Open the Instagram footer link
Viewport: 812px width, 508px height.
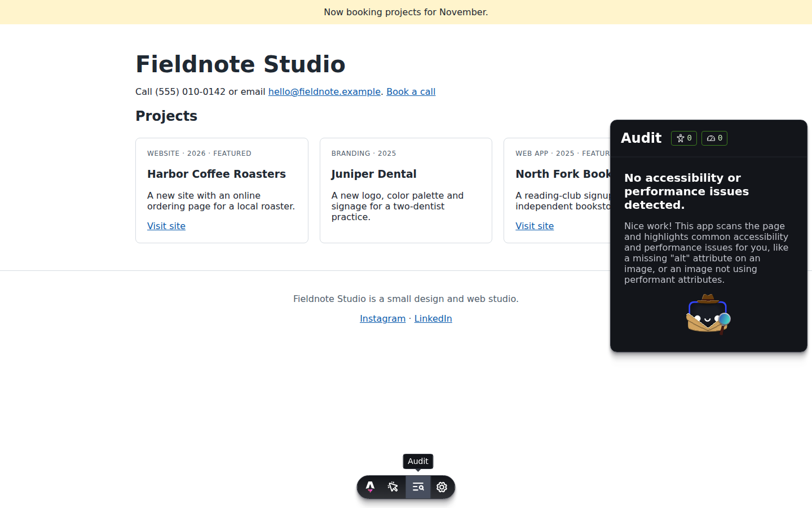pyautogui.click(x=382, y=318)
